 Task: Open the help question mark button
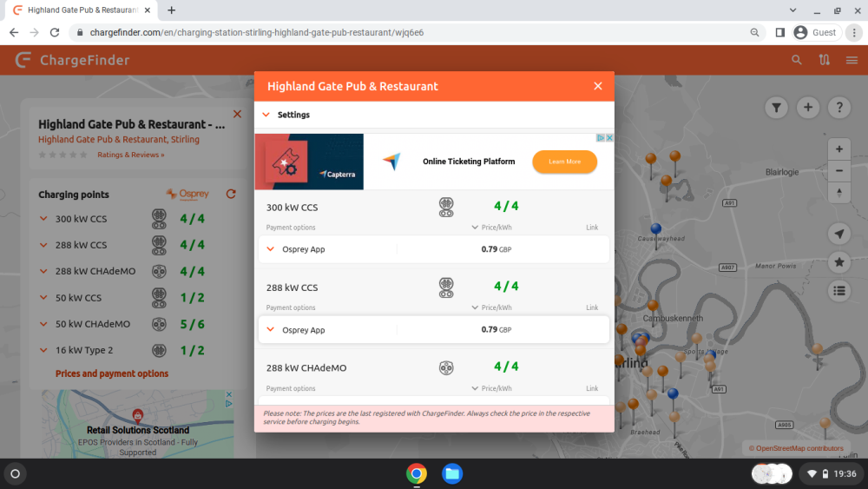839,108
